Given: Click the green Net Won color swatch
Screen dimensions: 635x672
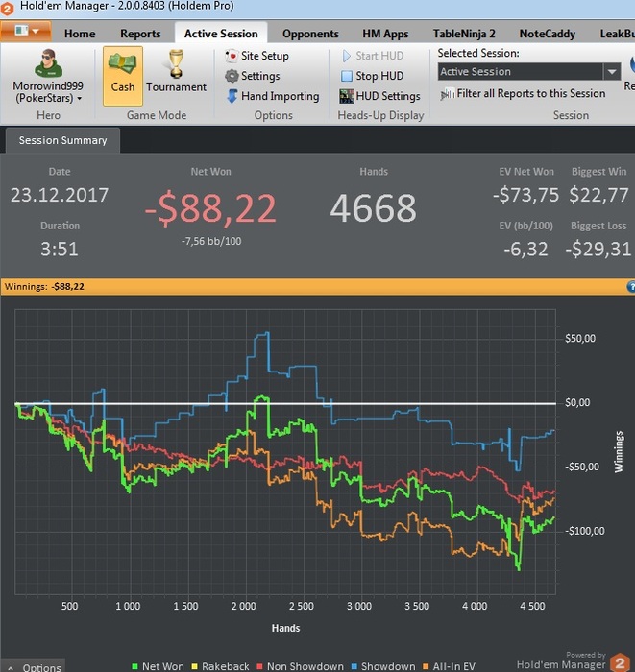Looking at the screenshot, I should pyautogui.click(x=135, y=666).
